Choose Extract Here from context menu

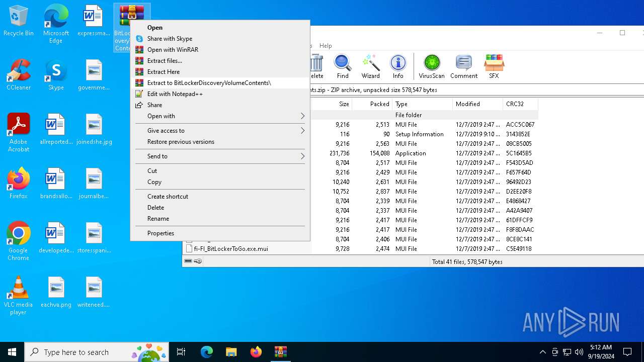click(220, 72)
